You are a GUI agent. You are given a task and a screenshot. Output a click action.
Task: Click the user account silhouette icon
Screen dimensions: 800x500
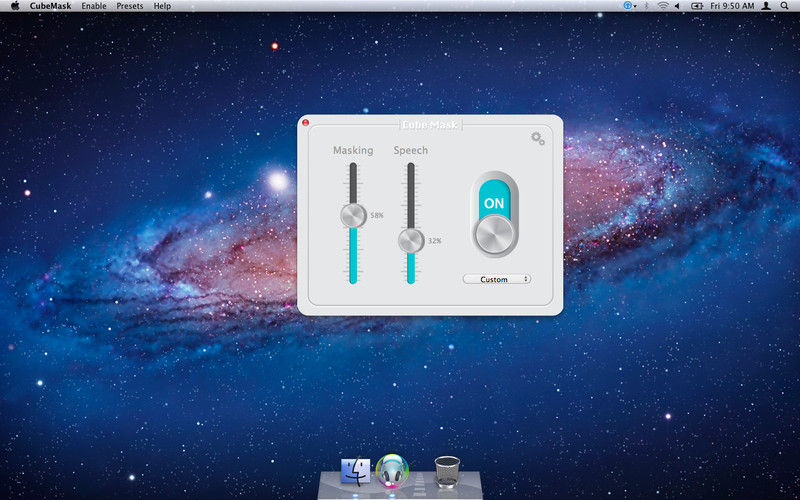766,6
